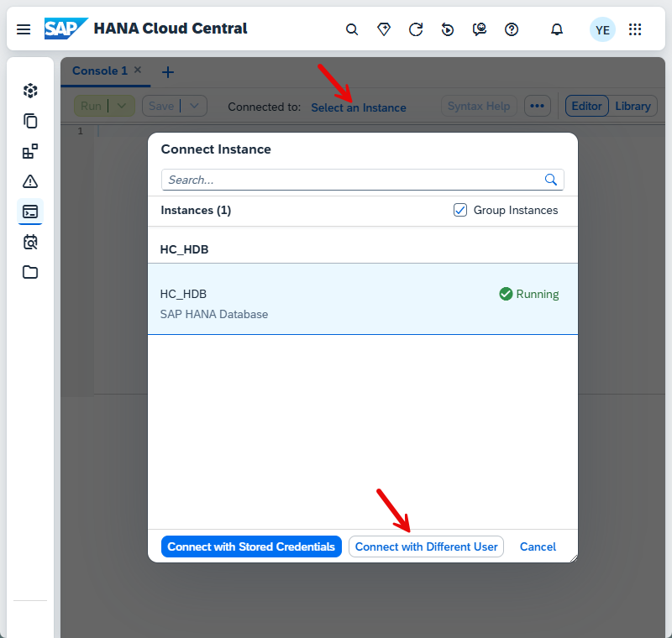Click the HANA Cloud Central title

(x=171, y=29)
